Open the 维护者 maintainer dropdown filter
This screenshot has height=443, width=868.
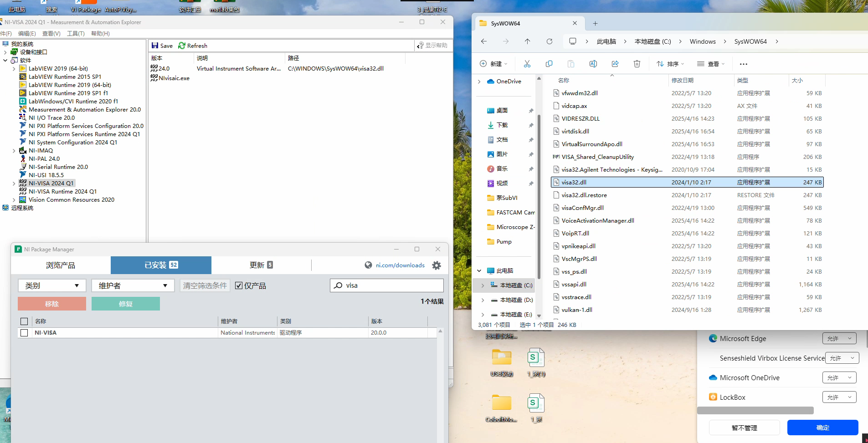[x=133, y=285]
